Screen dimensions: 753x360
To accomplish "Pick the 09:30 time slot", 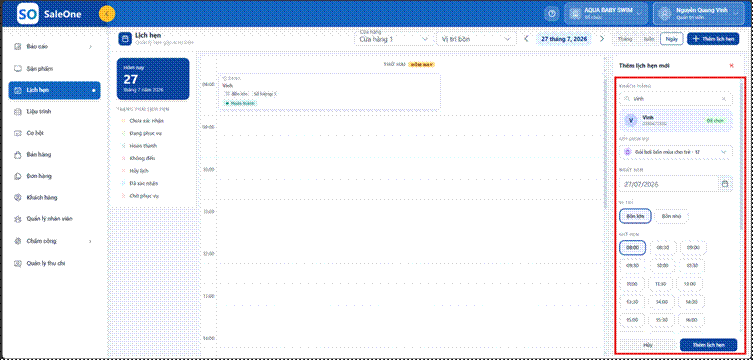I will pos(632,265).
